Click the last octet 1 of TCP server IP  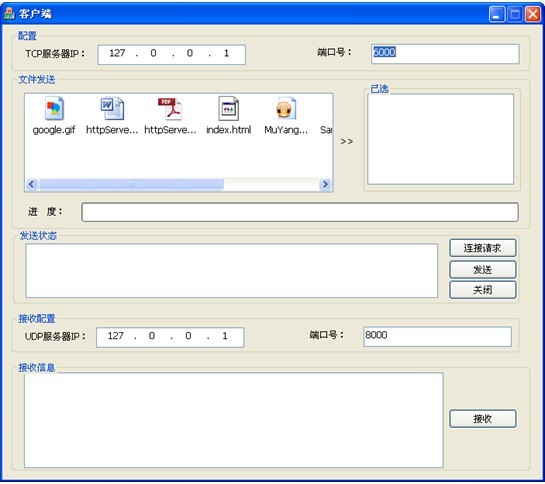point(226,53)
